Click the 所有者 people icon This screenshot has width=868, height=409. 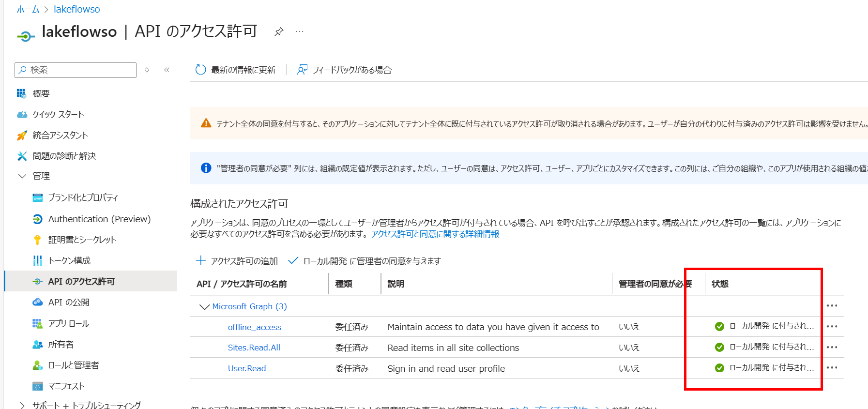(37, 344)
